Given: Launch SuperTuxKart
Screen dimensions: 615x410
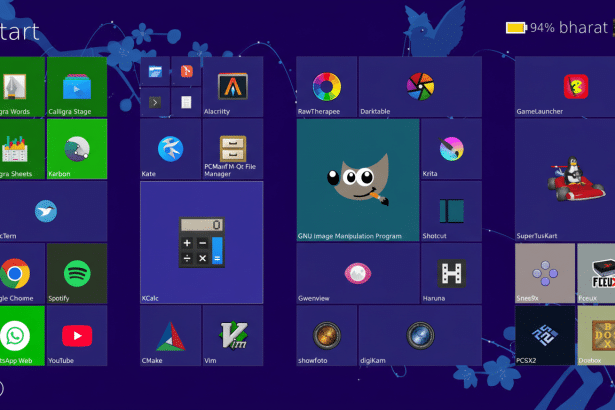Looking at the screenshot, I should [565, 180].
